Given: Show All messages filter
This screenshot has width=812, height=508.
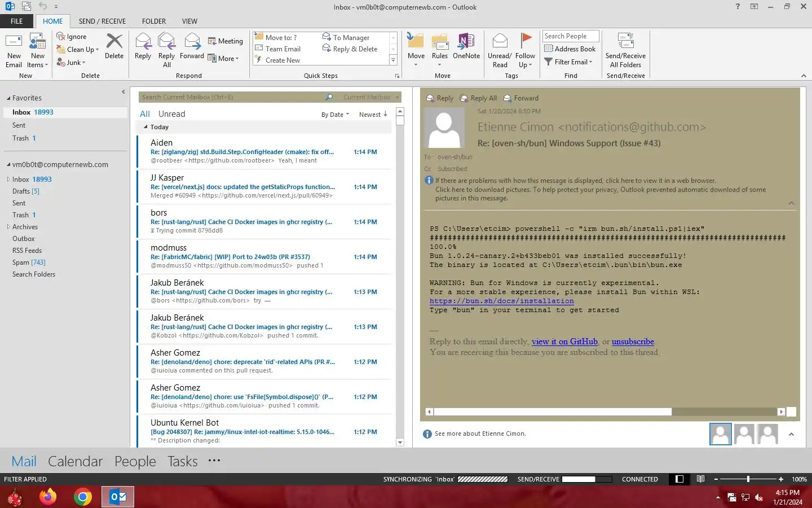Looking at the screenshot, I should [145, 114].
